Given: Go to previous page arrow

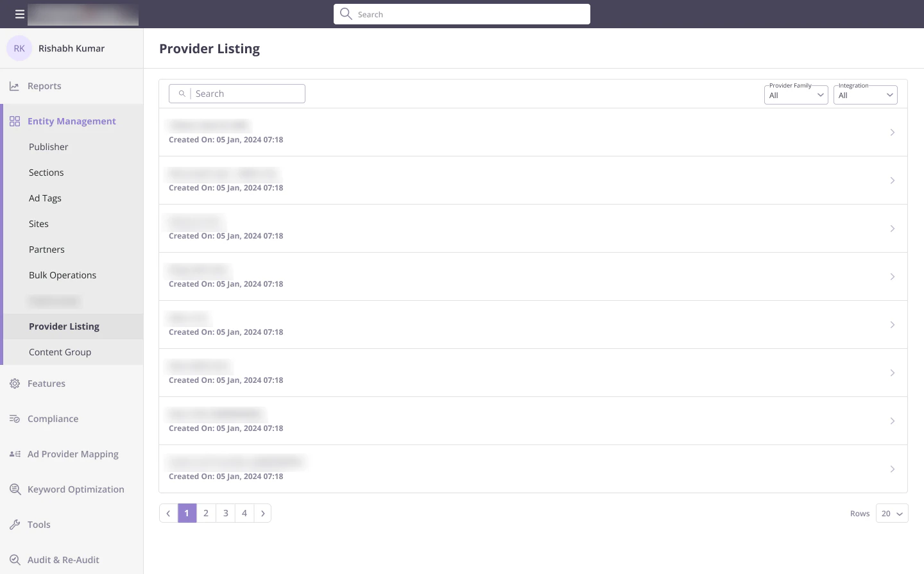Looking at the screenshot, I should [168, 513].
